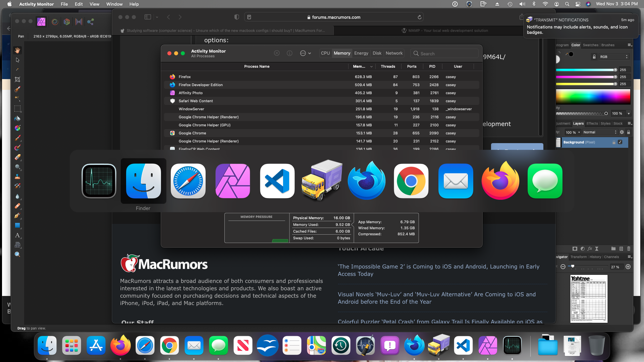Click the Activity Monitor process info icon
The height and width of the screenshot is (362, 644).
point(289,53)
